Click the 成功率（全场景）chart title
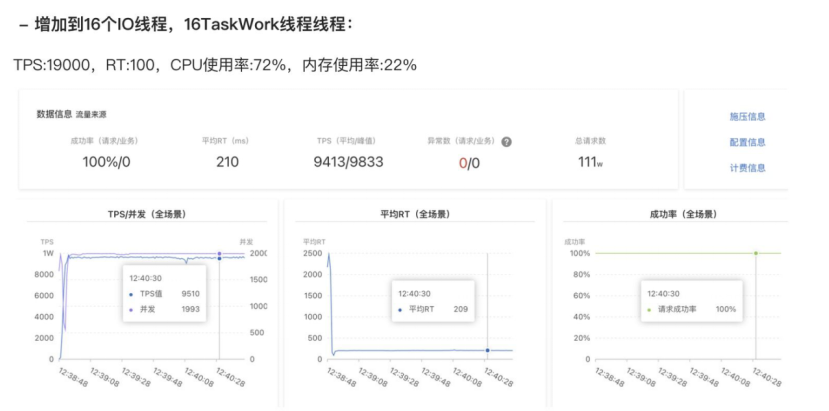This screenshot has width=829, height=411. tap(683, 214)
